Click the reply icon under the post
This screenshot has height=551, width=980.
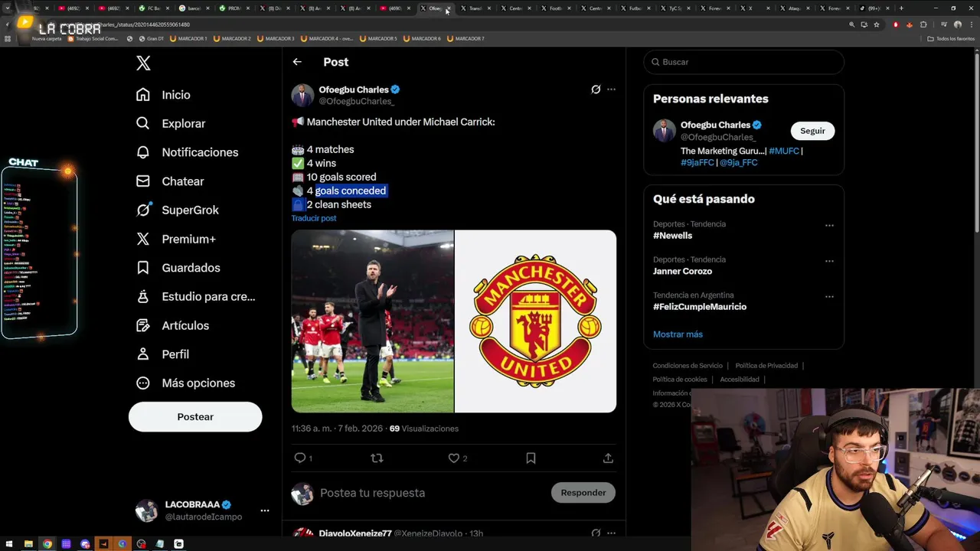(x=300, y=458)
